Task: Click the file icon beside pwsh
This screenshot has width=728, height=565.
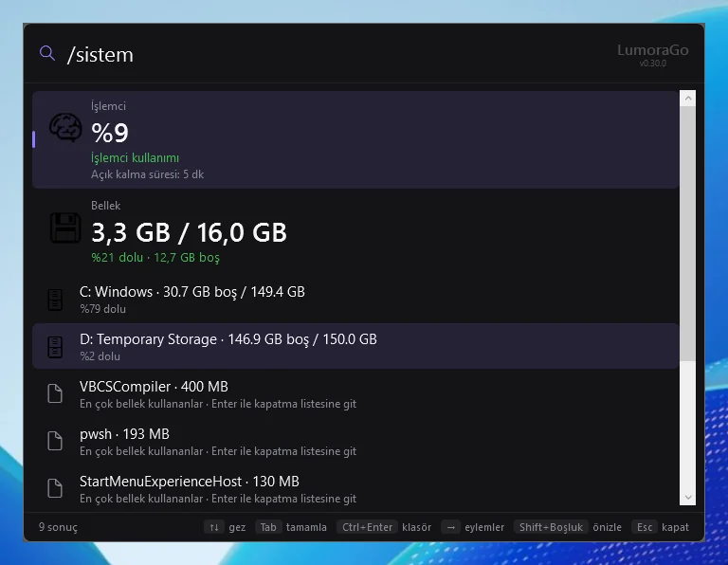Action: pyautogui.click(x=55, y=441)
